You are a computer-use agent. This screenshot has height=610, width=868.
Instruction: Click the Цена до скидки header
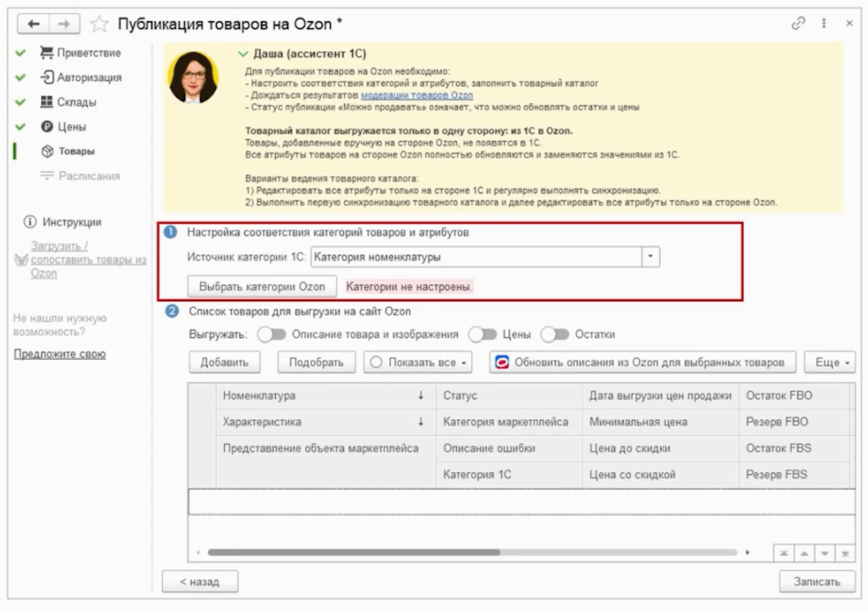tap(660, 448)
